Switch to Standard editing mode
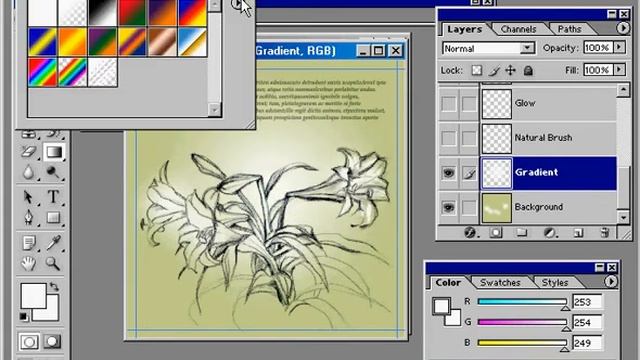The width and height of the screenshot is (640, 360). 29,342
